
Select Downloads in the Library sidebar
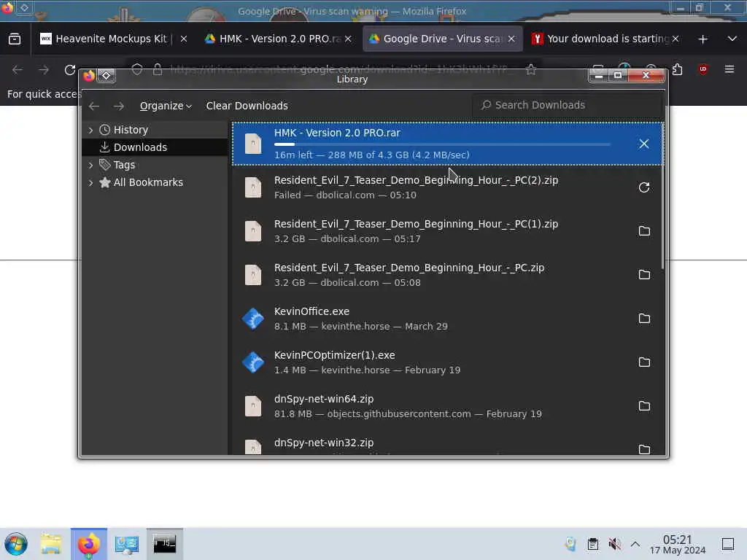point(155,147)
